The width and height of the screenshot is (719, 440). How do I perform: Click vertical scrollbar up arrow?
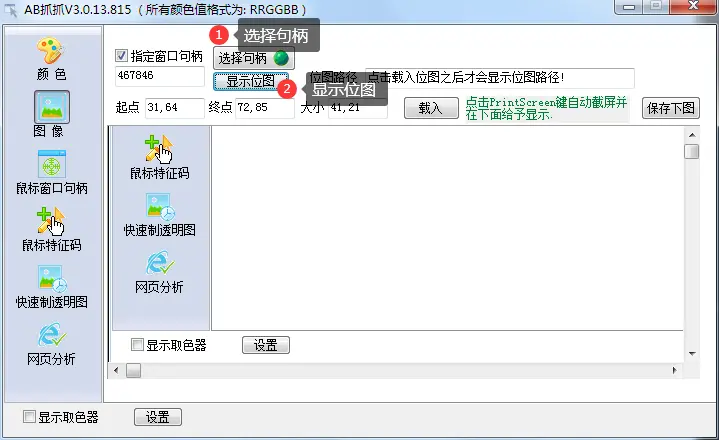[692, 135]
